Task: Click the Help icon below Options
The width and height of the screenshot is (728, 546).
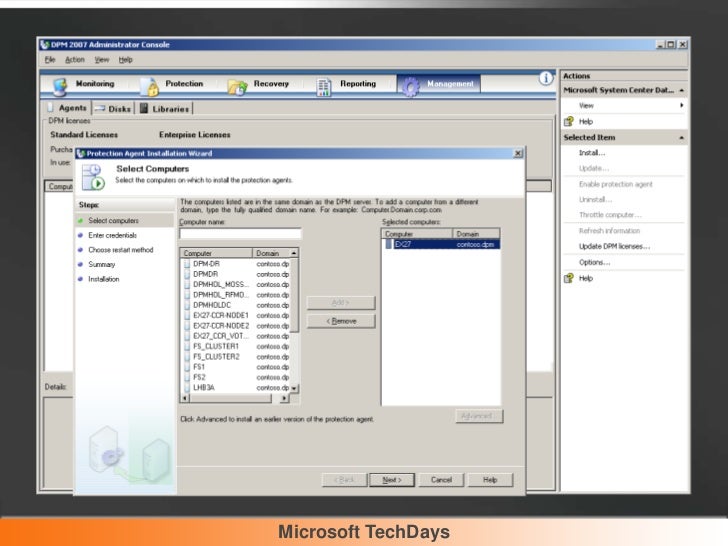Action: click(x=569, y=278)
